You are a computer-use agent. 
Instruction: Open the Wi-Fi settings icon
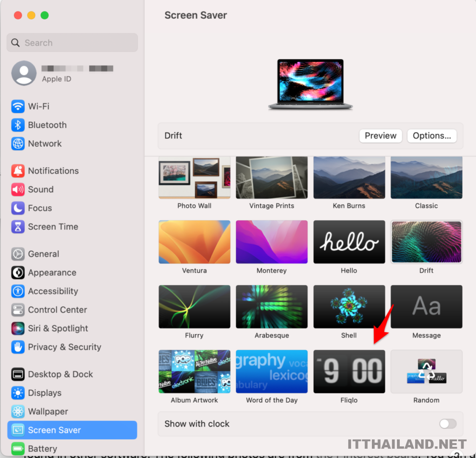click(18, 106)
